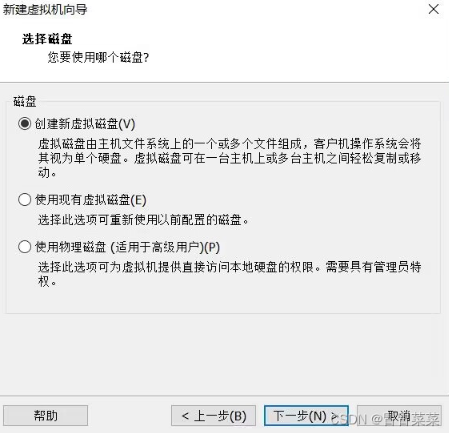Continue with the 下一步(N) button
Screen dimensions: 449x433
click(x=306, y=415)
